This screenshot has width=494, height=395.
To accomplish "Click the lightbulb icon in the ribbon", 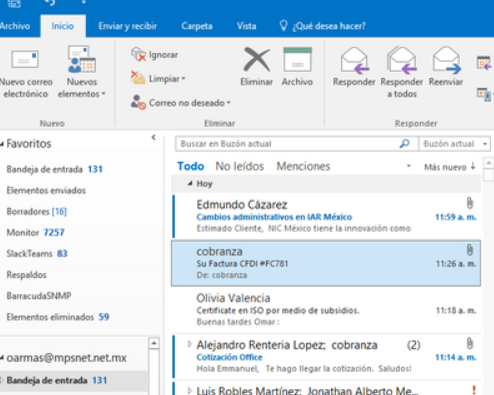I will [x=283, y=25].
